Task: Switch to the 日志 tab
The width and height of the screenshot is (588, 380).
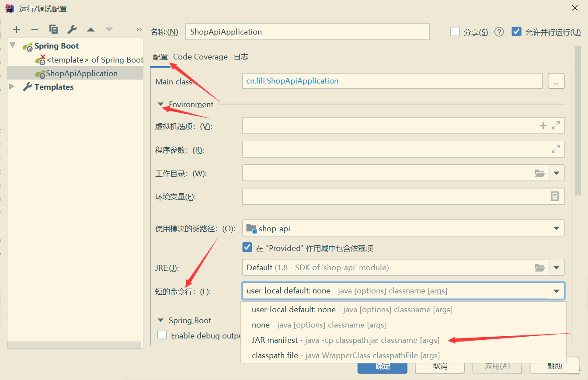Action: click(241, 57)
